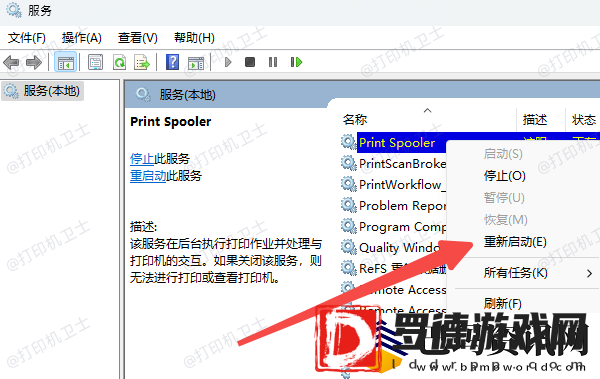Click the gear icon beside Quality Windows row
The height and width of the screenshot is (379, 600).
[x=348, y=247]
